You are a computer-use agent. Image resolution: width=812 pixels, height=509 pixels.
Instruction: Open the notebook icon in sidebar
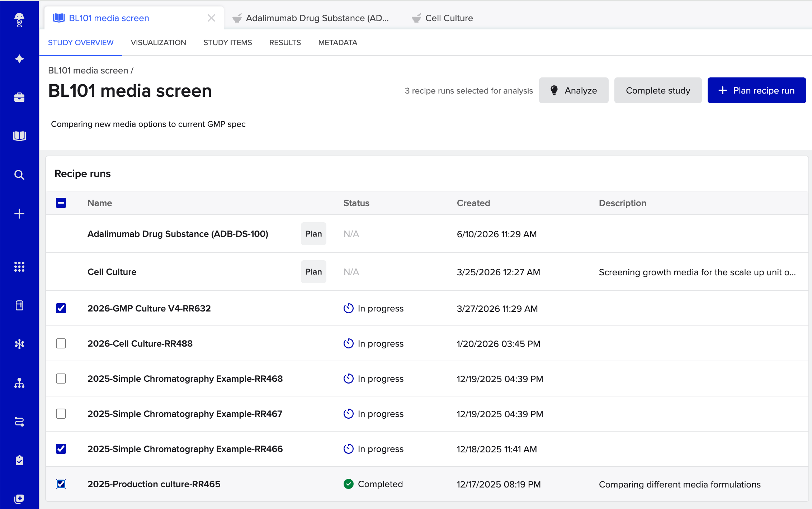(19, 305)
